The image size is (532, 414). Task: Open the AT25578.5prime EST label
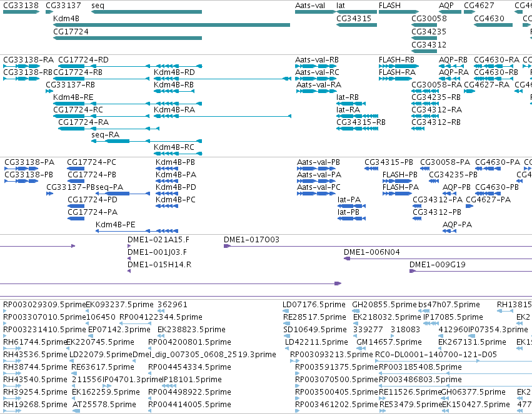pyautogui.click(x=104, y=405)
